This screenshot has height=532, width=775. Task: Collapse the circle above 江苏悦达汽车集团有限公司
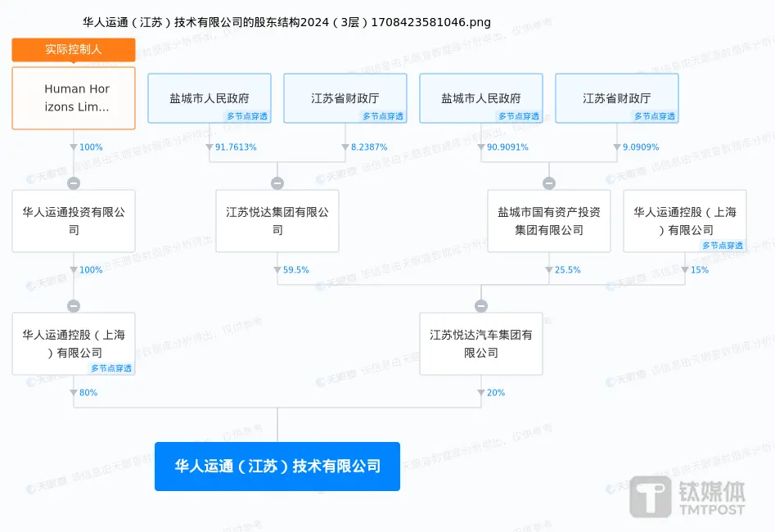click(481, 306)
